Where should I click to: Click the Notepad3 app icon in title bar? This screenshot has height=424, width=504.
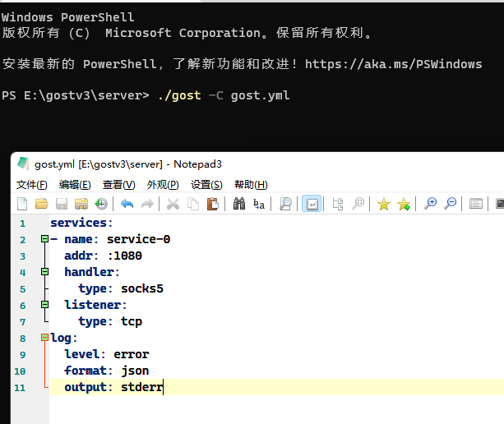(x=23, y=164)
